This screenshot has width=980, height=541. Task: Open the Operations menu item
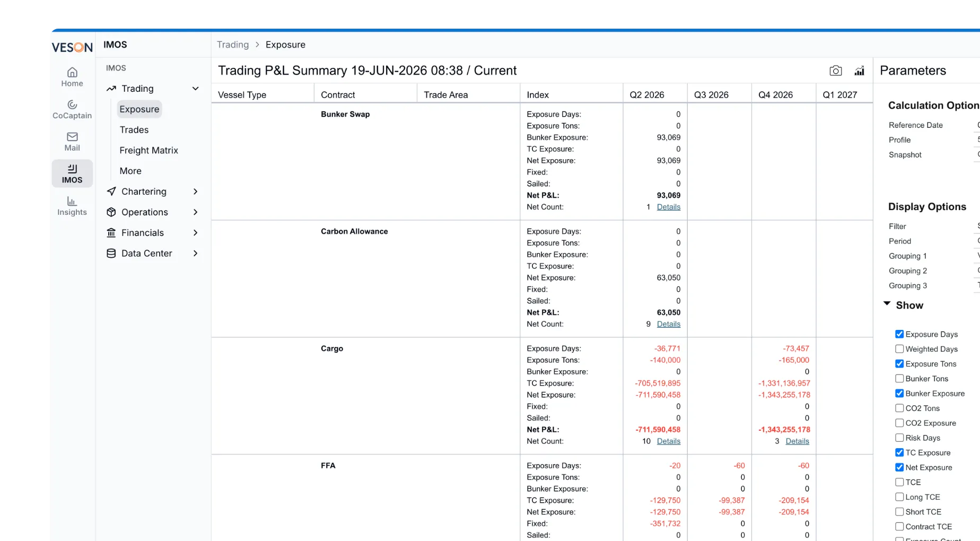pyautogui.click(x=145, y=212)
